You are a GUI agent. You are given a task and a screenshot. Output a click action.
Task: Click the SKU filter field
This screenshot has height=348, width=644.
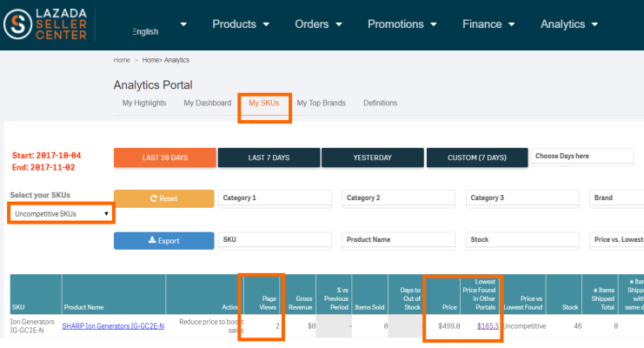(x=275, y=240)
